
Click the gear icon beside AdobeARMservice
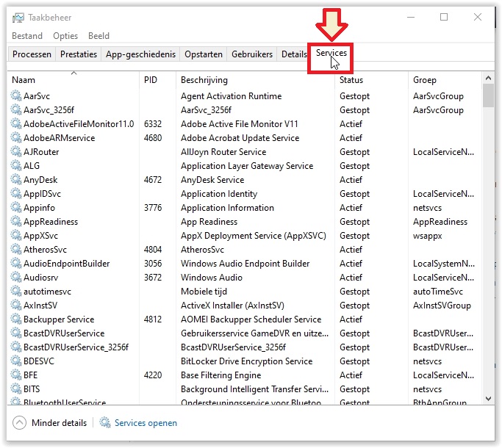point(16,138)
